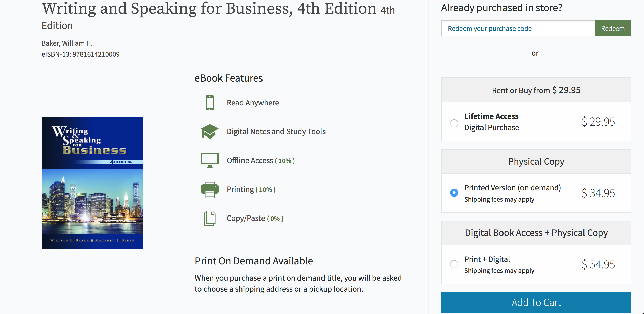Click the Copy/Paste documents icon
This screenshot has height=314, width=644.
tap(210, 218)
